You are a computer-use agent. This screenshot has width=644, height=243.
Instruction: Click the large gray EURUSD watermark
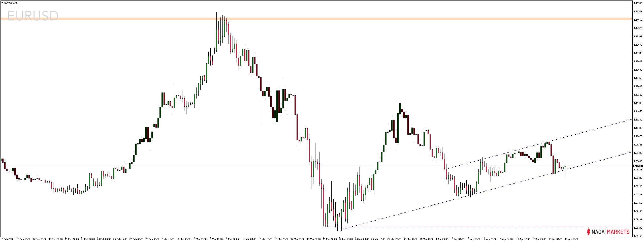(x=33, y=16)
